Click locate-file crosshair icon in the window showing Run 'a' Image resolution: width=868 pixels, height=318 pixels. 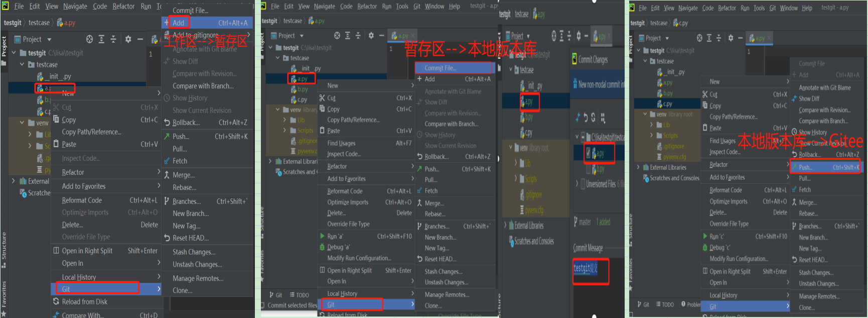pos(337,36)
